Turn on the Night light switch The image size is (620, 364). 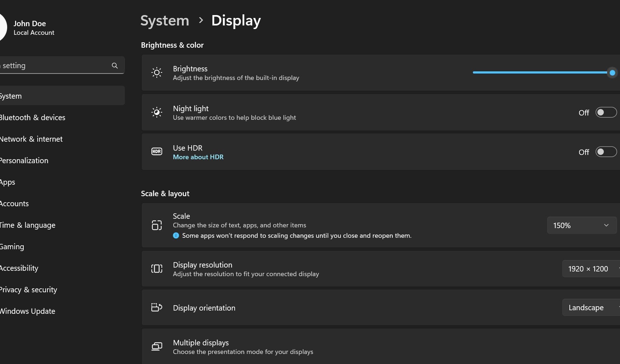coord(606,112)
